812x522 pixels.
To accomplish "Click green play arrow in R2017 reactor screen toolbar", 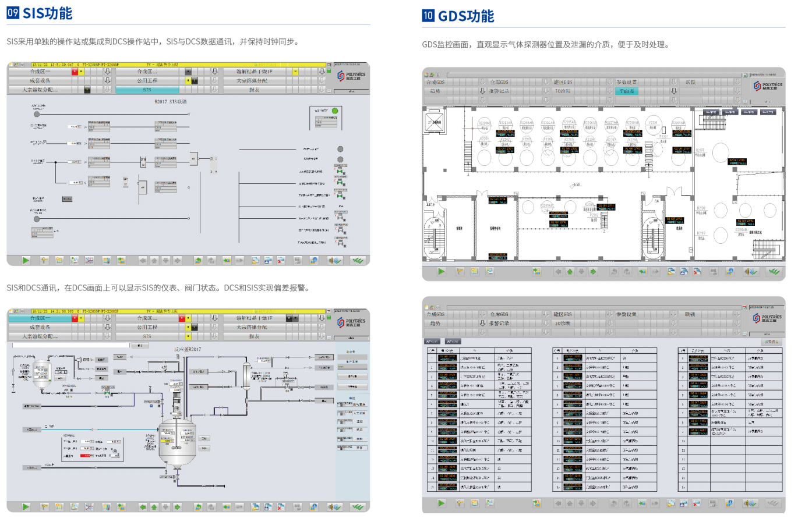I will 26,507.
